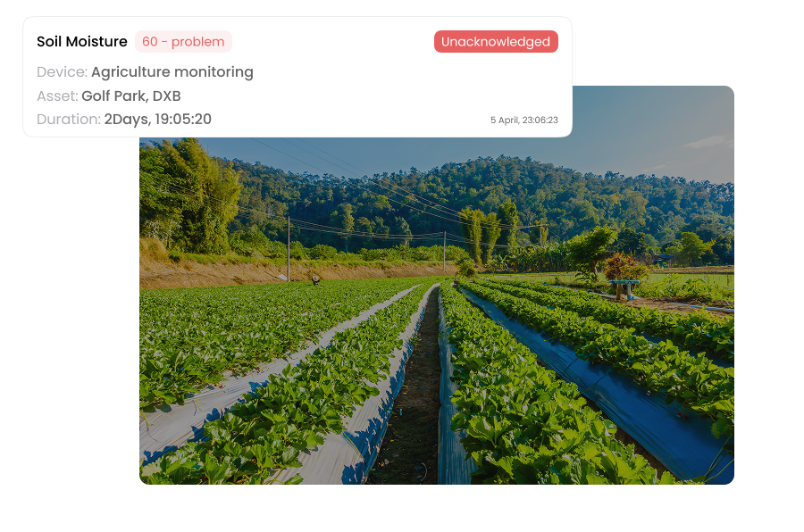This screenshot has height=532, width=804.
Task: Click the Device: label
Action: (x=62, y=71)
